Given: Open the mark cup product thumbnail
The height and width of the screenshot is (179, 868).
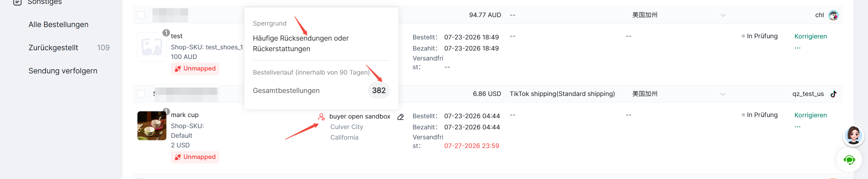Looking at the screenshot, I should tap(152, 126).
